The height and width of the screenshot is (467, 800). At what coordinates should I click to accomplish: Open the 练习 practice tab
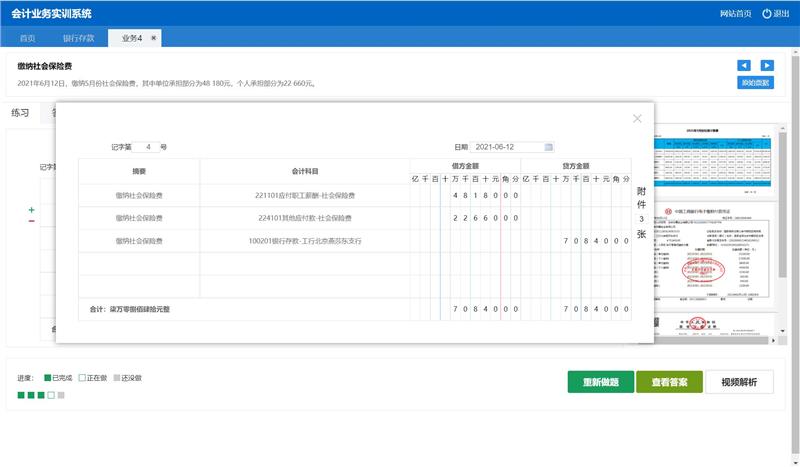click(x=20, y=112)
